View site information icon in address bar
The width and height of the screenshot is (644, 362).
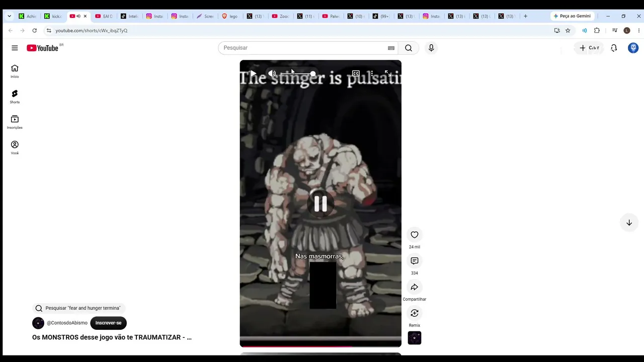click(48, 31)
